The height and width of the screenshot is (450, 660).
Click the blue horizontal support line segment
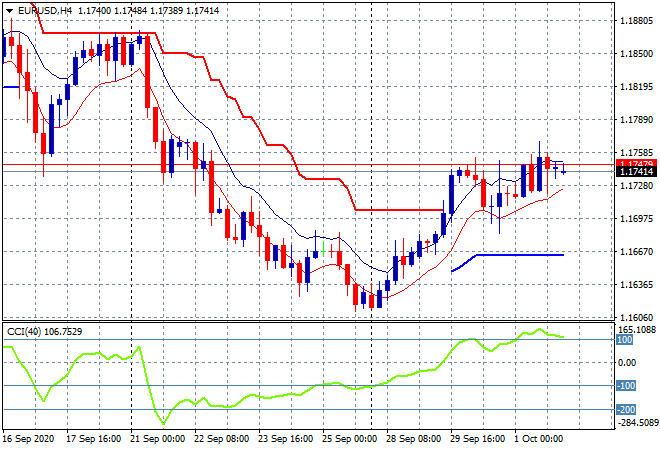tap(520, 255)
